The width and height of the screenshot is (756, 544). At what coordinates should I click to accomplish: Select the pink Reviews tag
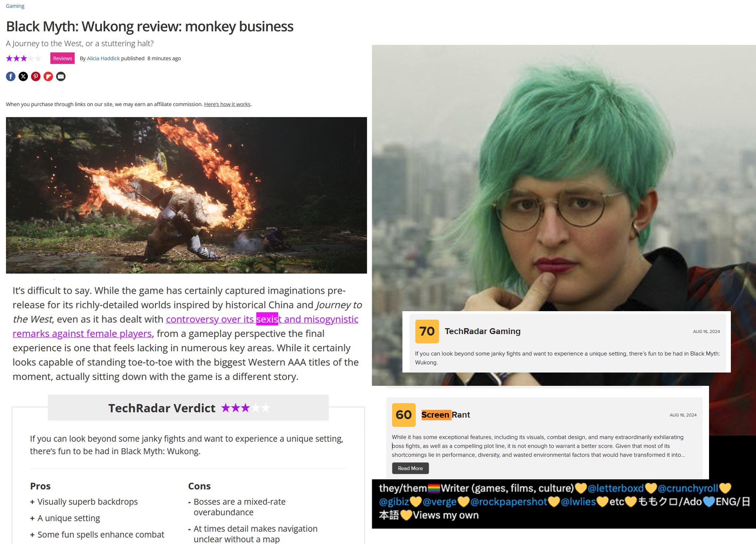pos(63,58)
